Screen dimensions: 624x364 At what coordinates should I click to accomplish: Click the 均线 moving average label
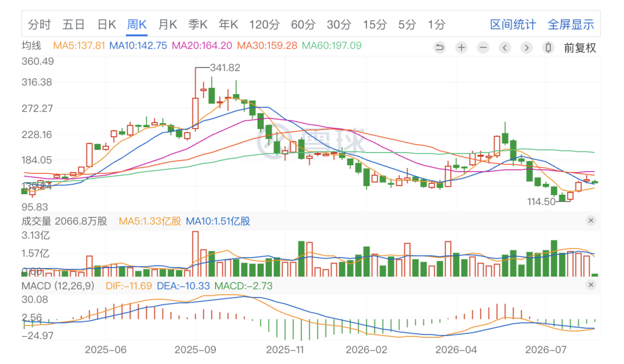(31, 46)
